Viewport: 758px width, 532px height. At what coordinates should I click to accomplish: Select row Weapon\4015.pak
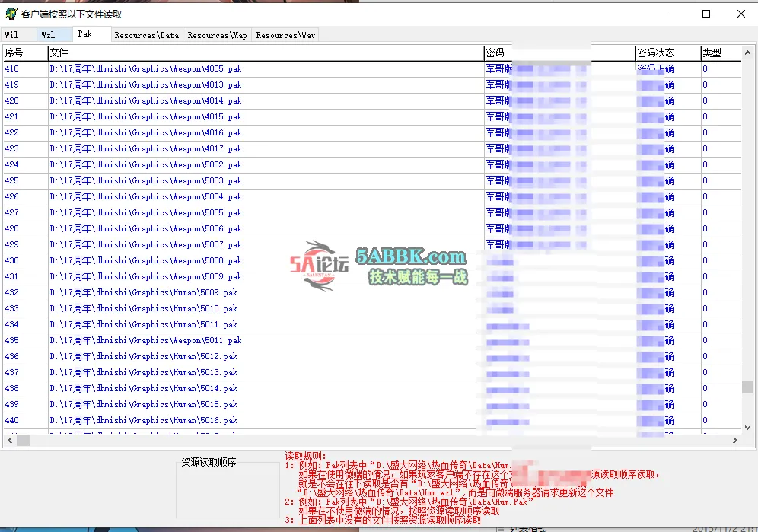coord(372,116)
